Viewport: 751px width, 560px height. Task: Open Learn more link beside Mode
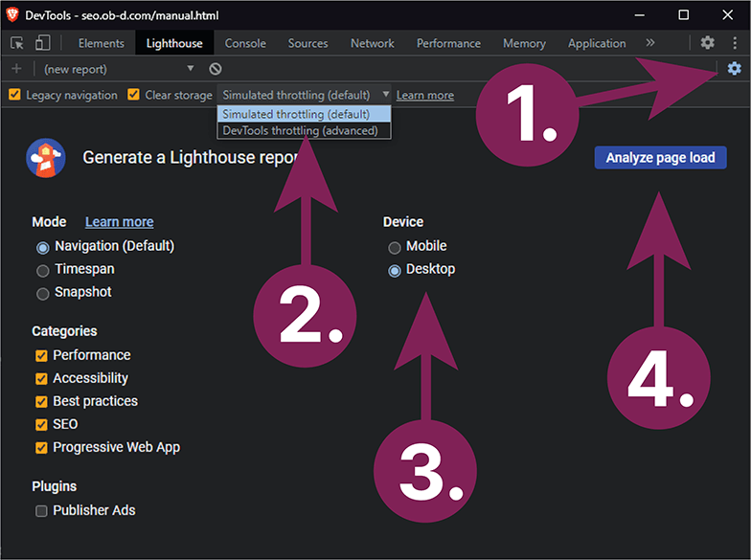pos(119,222)
